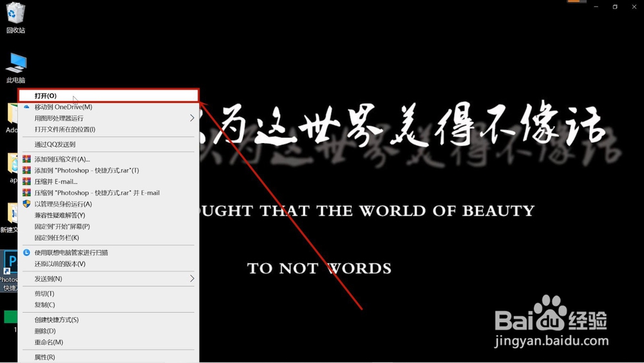Click the admin shield icon in menu

(x=26, y=204)
